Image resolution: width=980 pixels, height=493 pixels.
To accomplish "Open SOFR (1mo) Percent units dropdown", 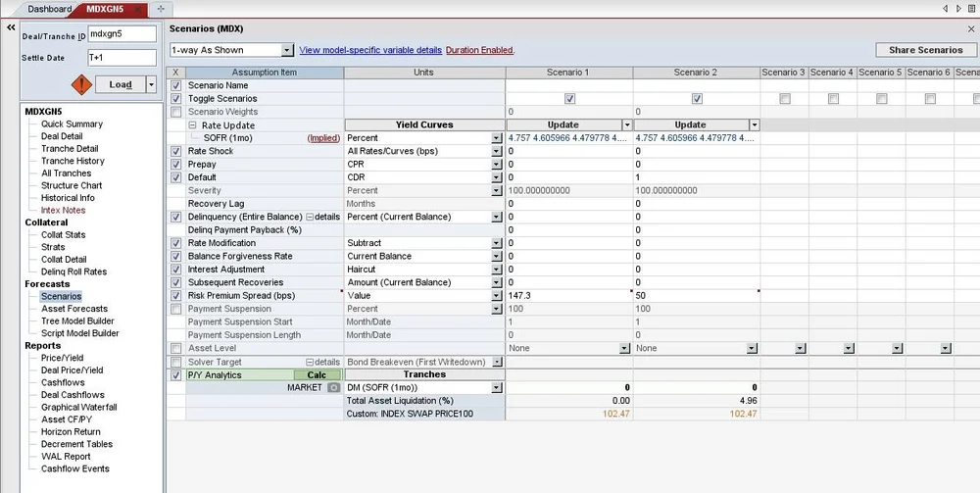I will tap(497, 138).
